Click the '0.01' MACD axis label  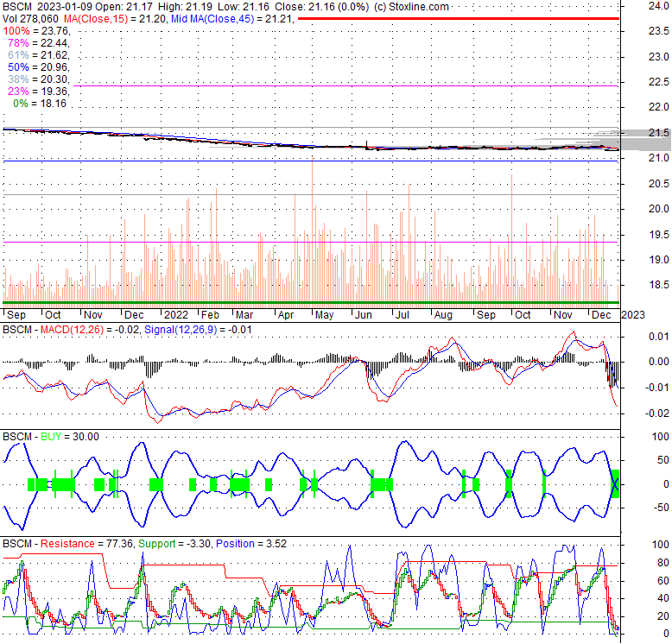pos(659,337)
